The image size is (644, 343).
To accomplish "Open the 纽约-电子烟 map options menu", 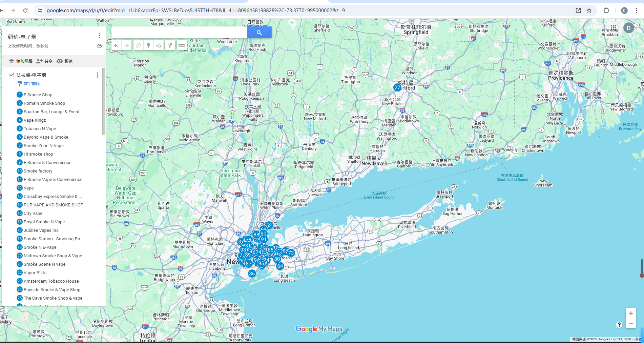I will (x=99, y=36).
